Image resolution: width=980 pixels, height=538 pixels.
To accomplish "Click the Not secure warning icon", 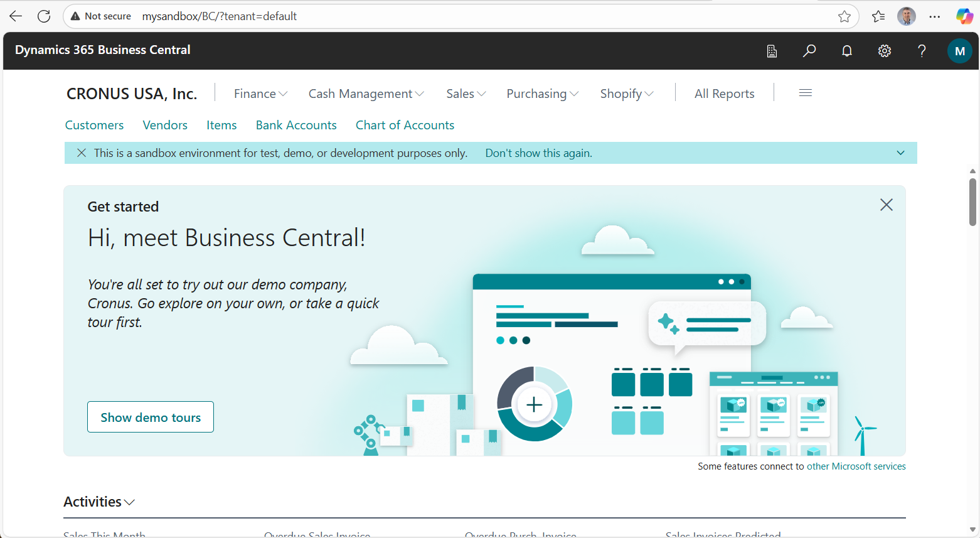I will pos(75,16).
